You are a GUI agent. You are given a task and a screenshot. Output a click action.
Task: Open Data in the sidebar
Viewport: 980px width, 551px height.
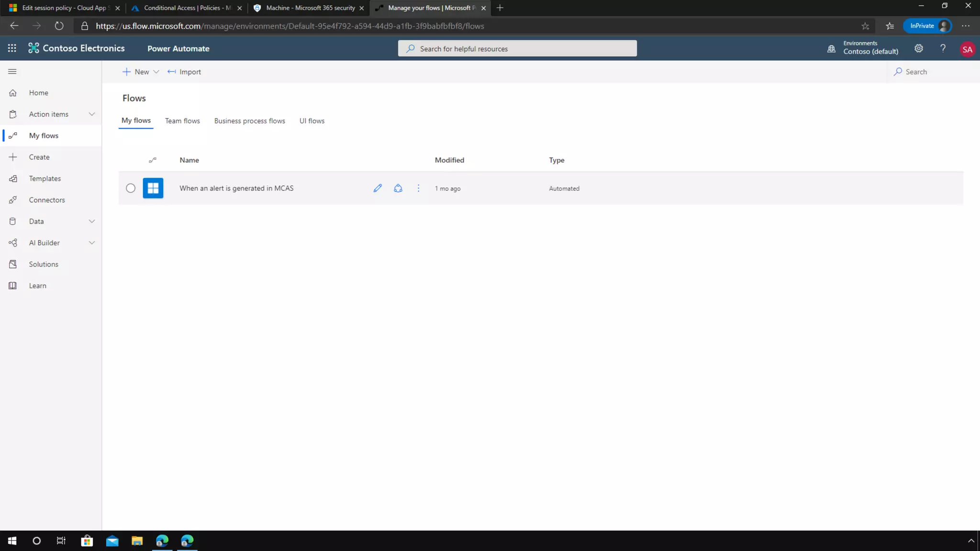click(36, 221)
